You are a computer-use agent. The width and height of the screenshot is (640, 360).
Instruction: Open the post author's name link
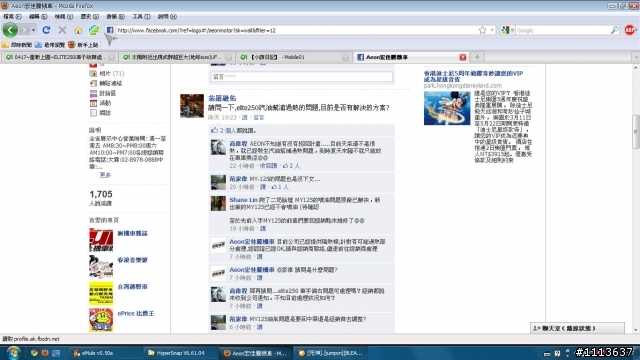tap(222, 98)
